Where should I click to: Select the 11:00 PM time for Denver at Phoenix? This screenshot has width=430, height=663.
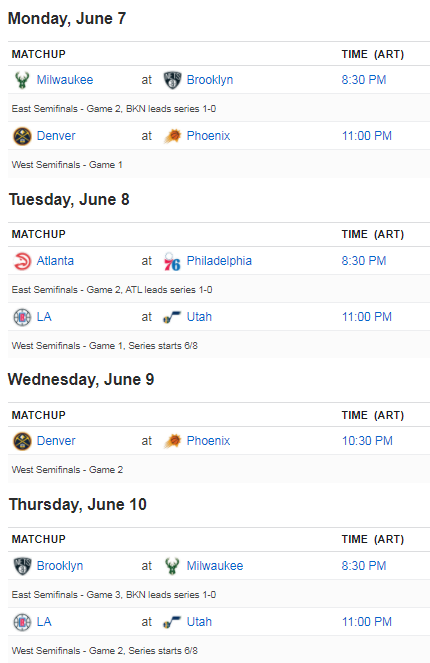tap(367, 136)
